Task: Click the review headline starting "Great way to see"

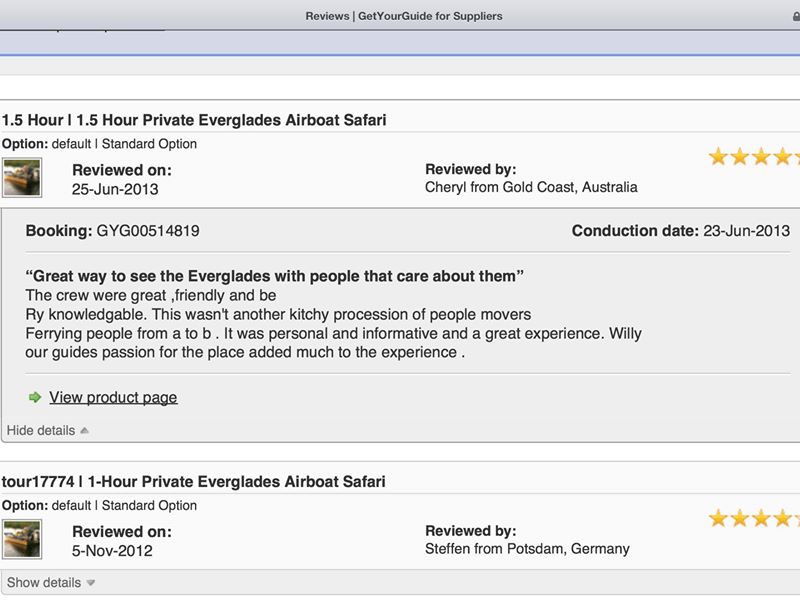Action: [275, 276]
